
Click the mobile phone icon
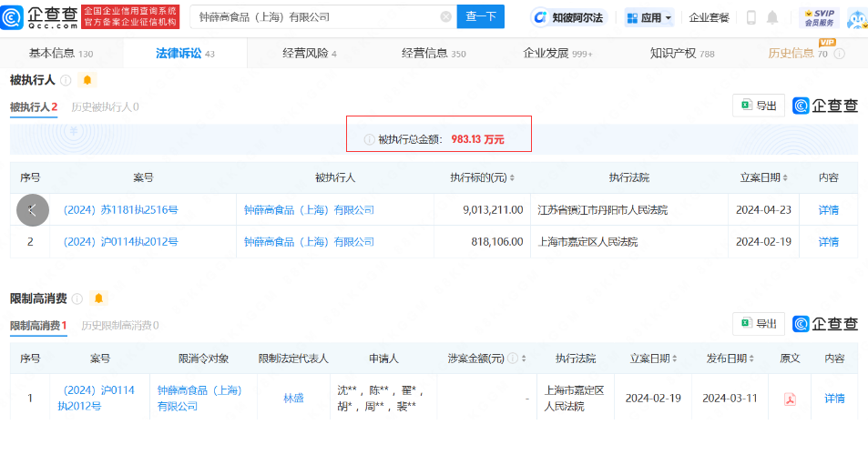click(751, 17)
